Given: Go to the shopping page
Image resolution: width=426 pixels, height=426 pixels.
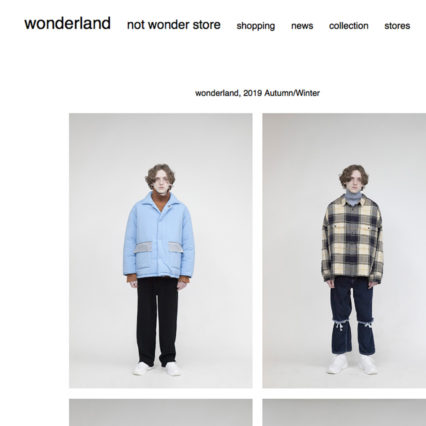Looking at the screenshot, I should [x=256, y=26].
